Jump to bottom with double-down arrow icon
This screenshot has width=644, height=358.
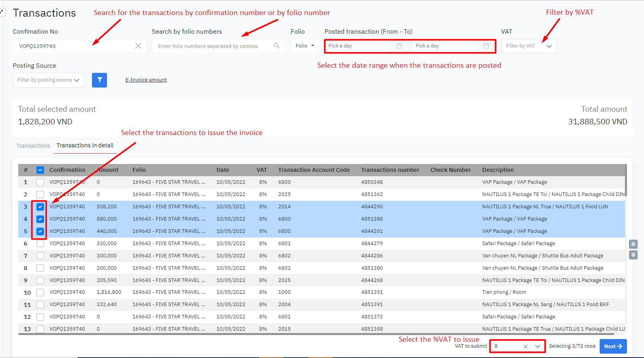pos(633,255)
